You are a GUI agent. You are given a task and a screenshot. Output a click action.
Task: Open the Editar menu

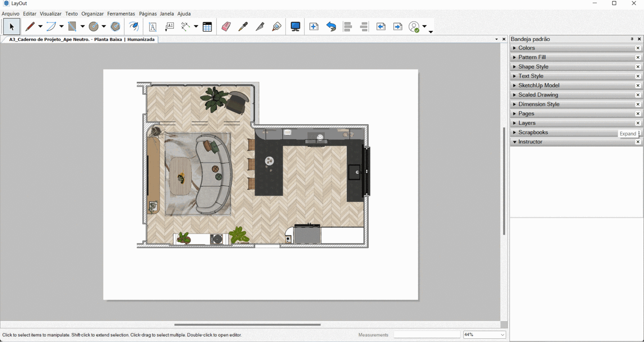(x=30, y=14)
